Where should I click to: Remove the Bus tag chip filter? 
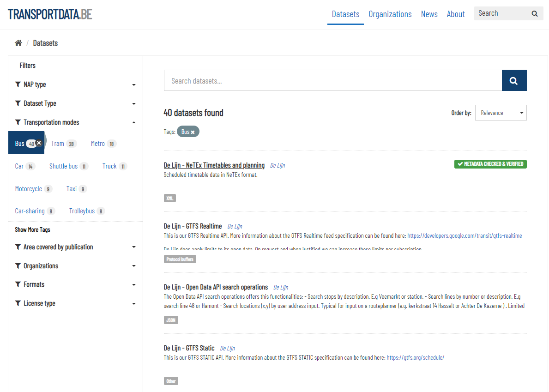193,132
